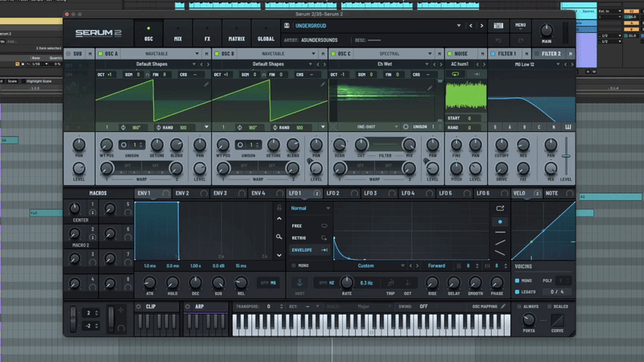Image resolution: width=644 pixels, height=362 pixels.
Task: Enable the LFO MONO checkbox
Action: tap(294, 266)
